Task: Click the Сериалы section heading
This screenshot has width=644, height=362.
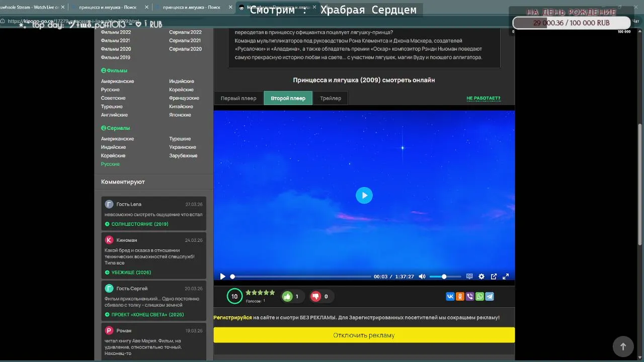Action: [x=115, y=128]
